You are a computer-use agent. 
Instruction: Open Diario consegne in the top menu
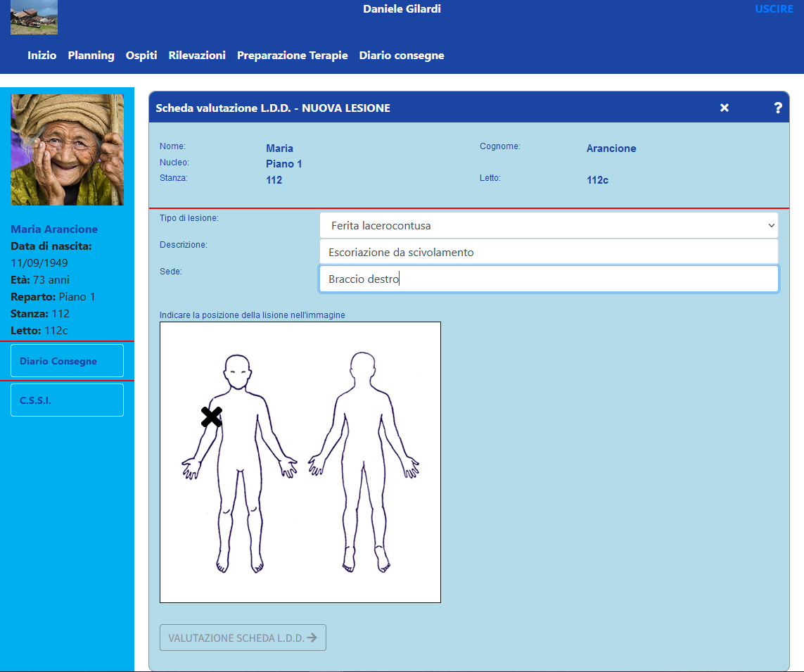pos(402,56)
